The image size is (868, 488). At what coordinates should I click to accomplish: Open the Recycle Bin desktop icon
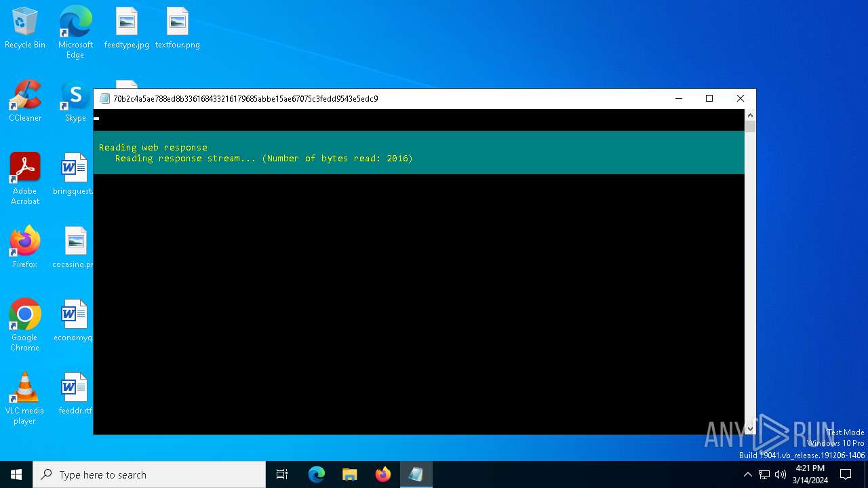click(x=25, y=28)
